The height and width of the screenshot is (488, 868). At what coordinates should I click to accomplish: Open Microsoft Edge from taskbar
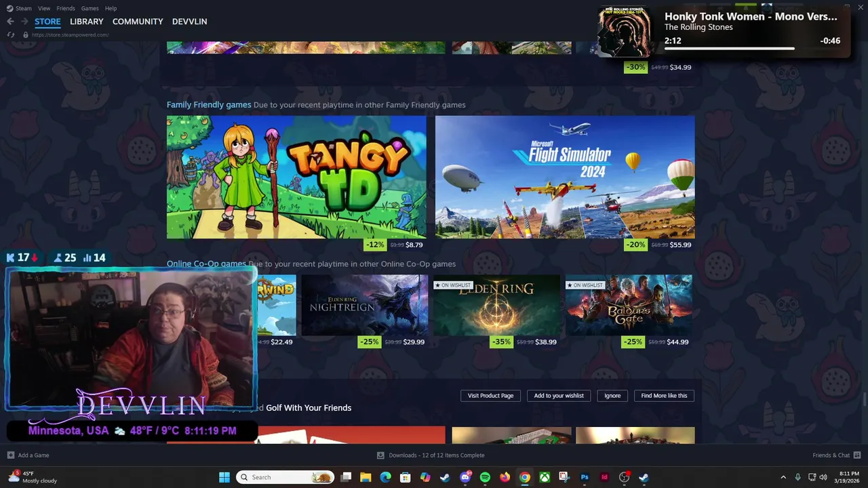pyautogui.click(x=385, y=477)
